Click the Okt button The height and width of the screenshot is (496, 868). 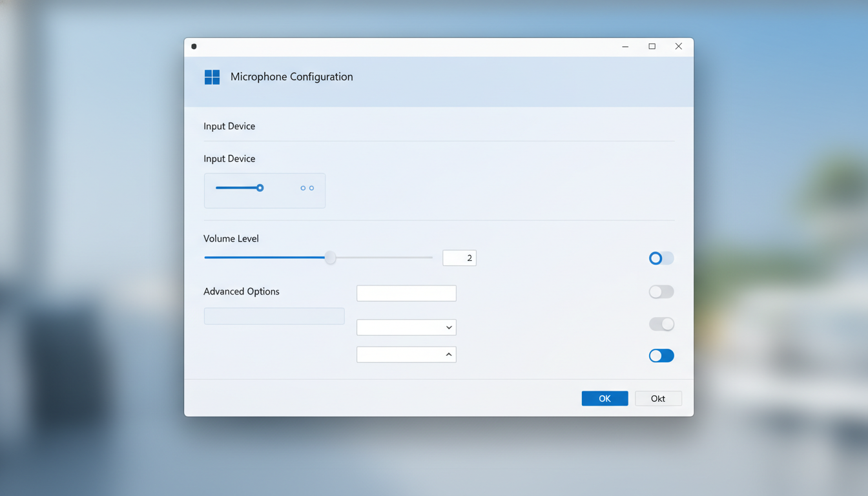pyautogui.click(x=657, y=398)
